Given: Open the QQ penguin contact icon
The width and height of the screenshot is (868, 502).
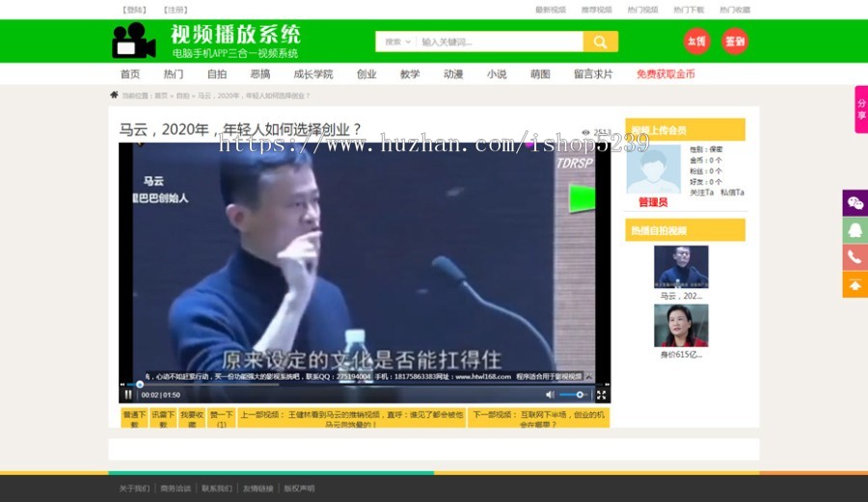Looking at the screenshot, I should (x=855, y=230).
